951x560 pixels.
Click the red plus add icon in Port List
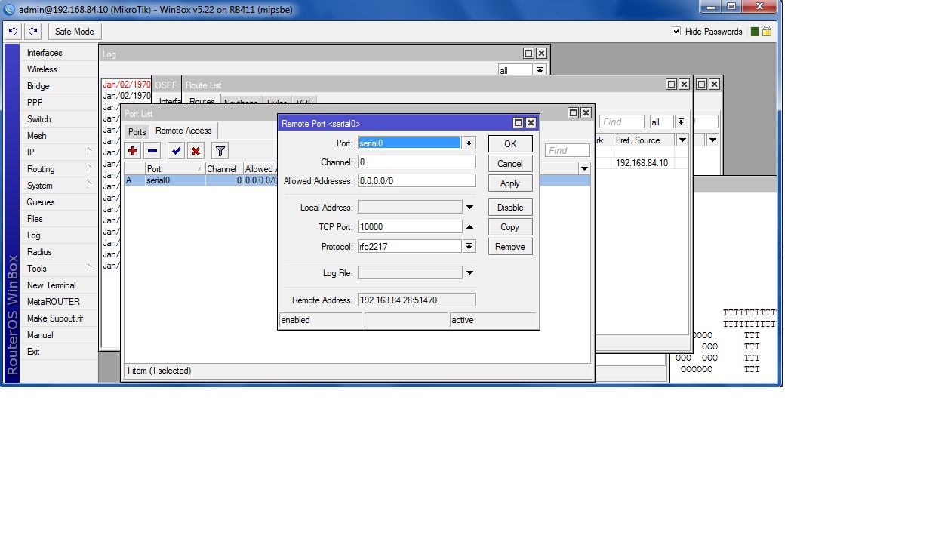click(x=133, y=151)
